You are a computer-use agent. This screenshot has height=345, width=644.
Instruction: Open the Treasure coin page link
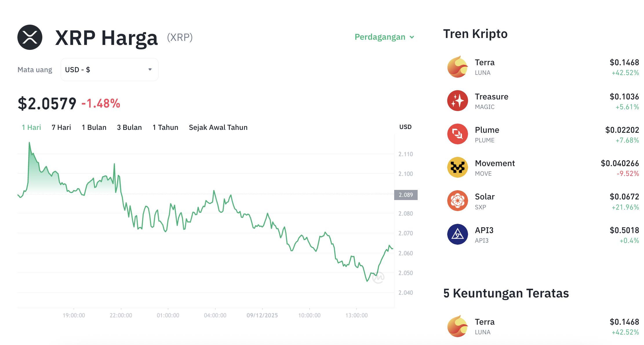[x=492, y=97]
